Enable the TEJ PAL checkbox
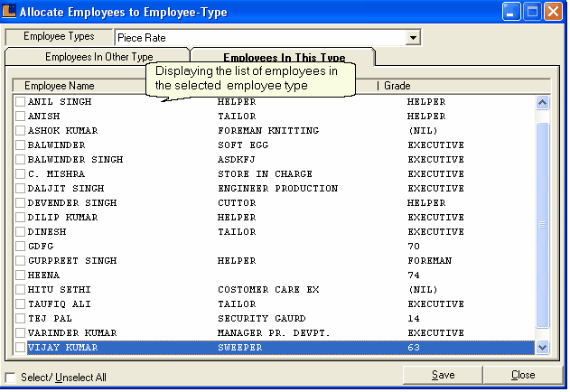Viewport: 570px width, 392px height. click(21, 318)
